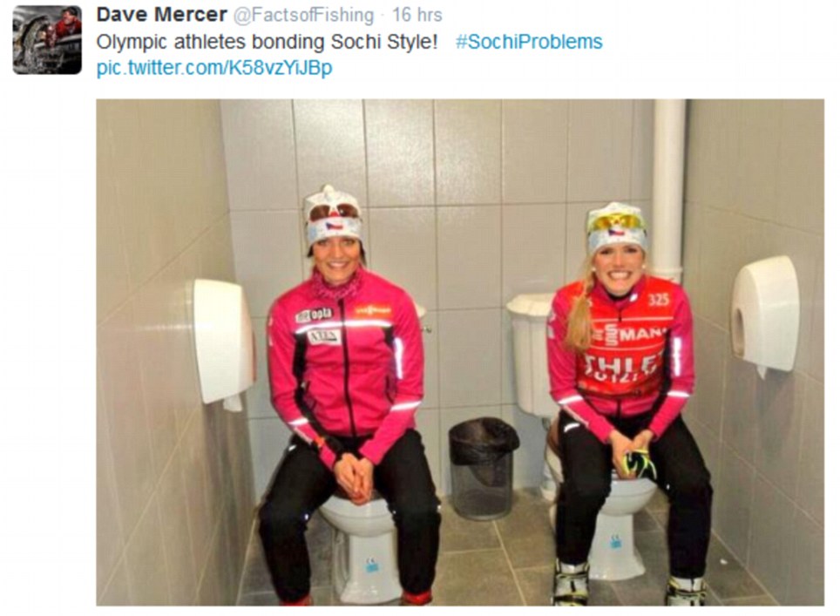Click the ski boots of right athlete
840x616 pixels.
click(628, 585)
